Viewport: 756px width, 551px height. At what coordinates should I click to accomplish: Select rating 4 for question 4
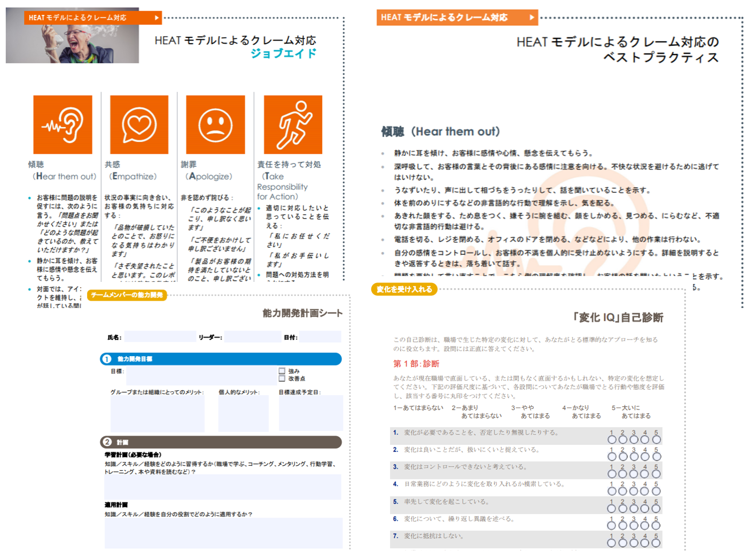645,491
